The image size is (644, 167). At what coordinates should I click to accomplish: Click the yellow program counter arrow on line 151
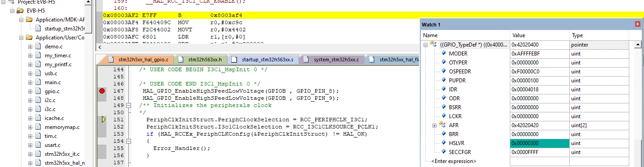pos(103,119)
